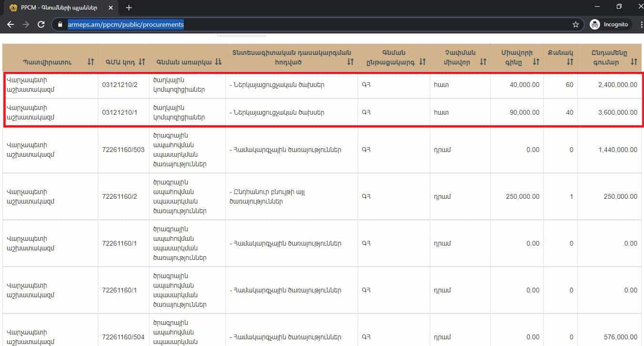Open the Incognito profile indicator

click(610, 24)
